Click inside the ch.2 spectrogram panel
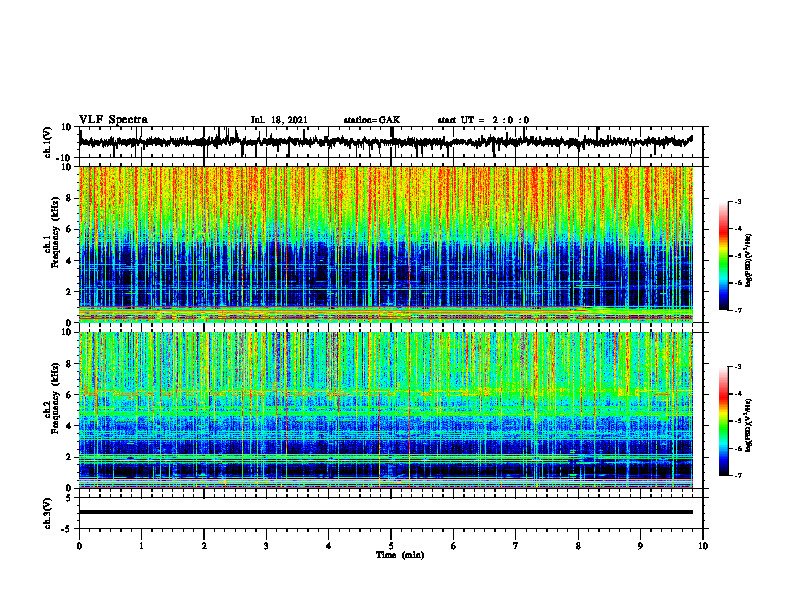The width and height of the screenshot is (792, 612). (386, 410)
